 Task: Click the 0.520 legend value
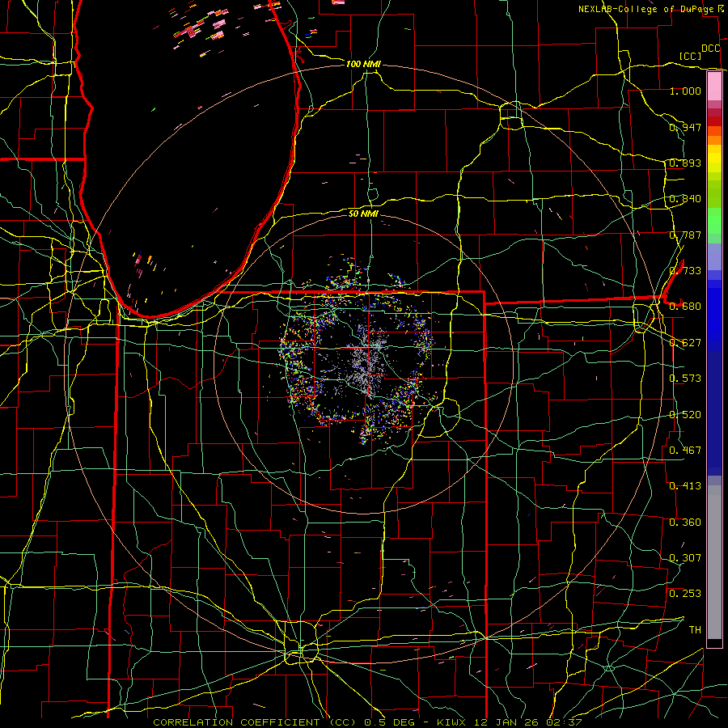coord(685,415)
